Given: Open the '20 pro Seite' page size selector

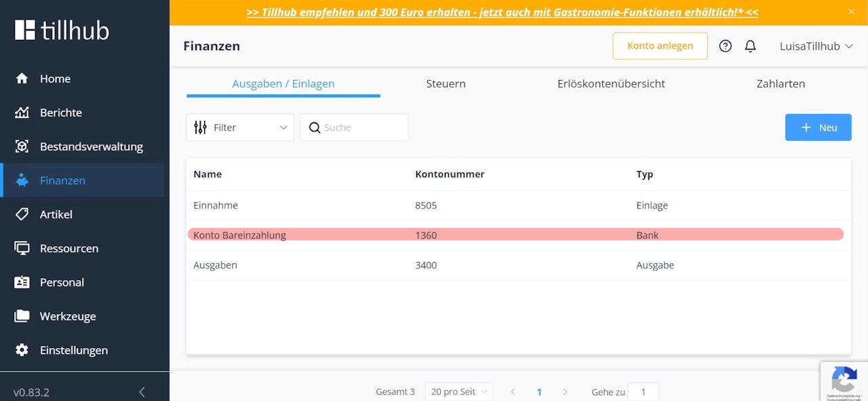Looking at the screenshot, I should (x=458, y=392).
